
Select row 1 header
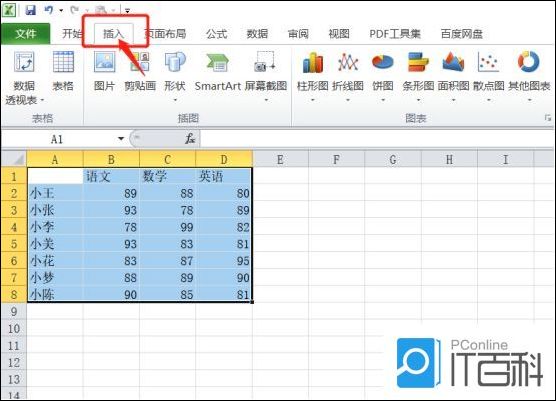[14, 176]
